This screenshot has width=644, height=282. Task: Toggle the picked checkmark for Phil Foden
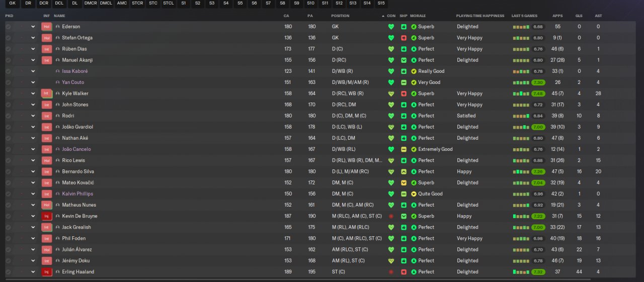tap(8, 238)
